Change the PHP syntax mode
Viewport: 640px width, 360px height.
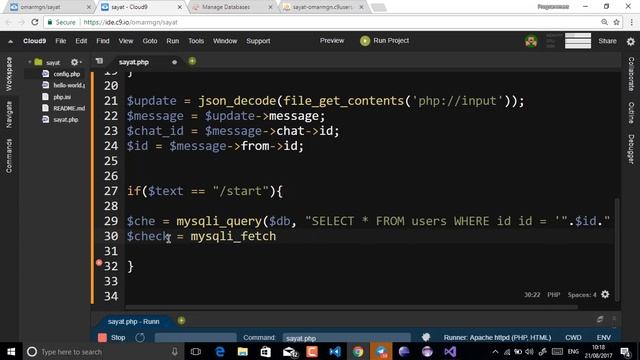tap(553, 295)
